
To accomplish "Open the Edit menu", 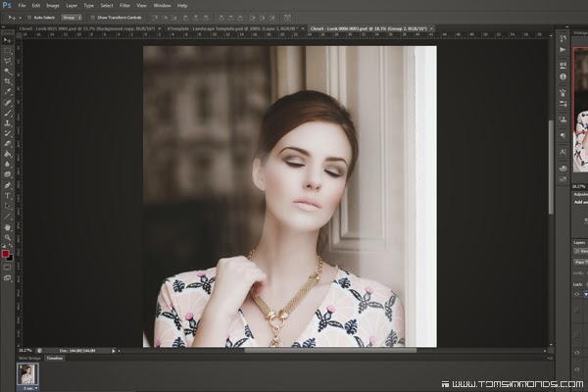I will (x=35, y=6).
